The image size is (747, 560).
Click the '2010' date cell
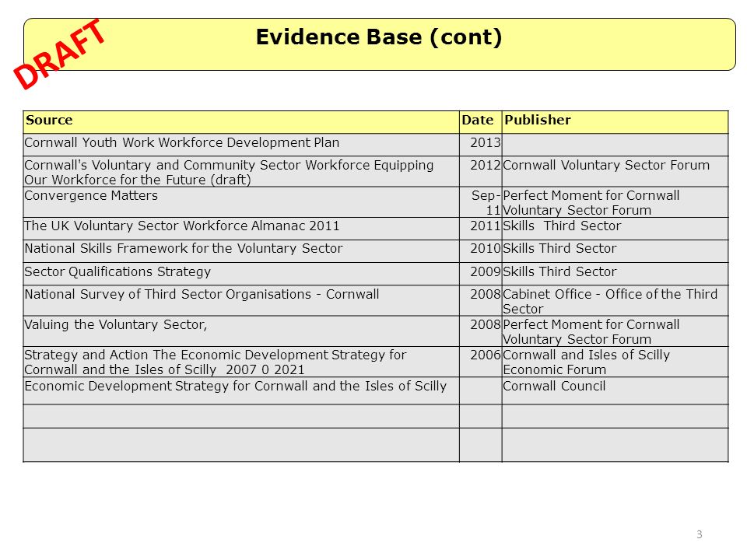coord(480,251)
